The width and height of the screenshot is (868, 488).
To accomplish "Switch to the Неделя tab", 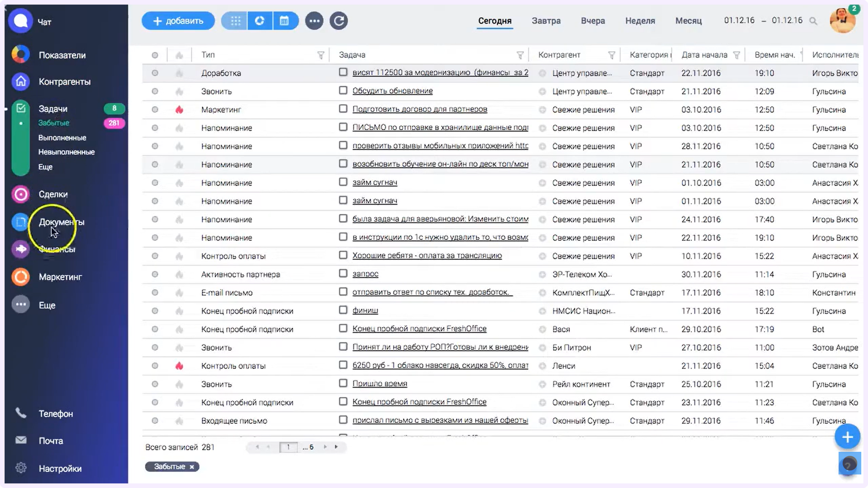I will 640,21.
